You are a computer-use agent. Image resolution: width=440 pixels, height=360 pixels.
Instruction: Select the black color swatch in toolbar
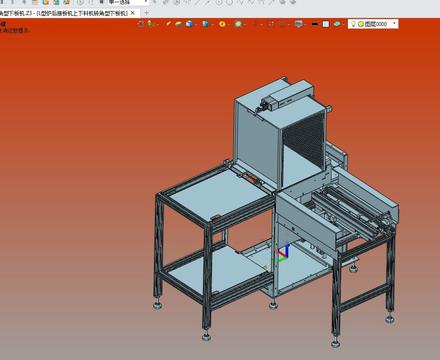315,24
